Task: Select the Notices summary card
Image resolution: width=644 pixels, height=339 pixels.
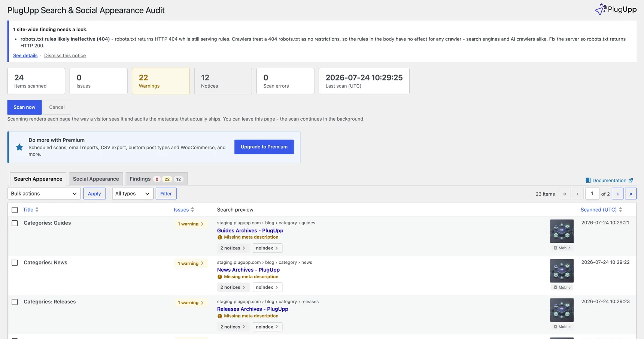Action: (x=223, y=81)
